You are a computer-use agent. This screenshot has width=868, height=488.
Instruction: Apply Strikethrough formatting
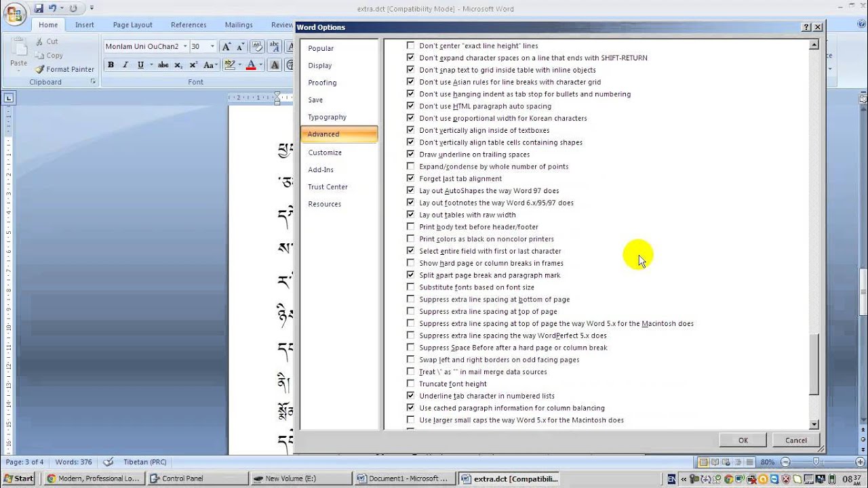163,65
